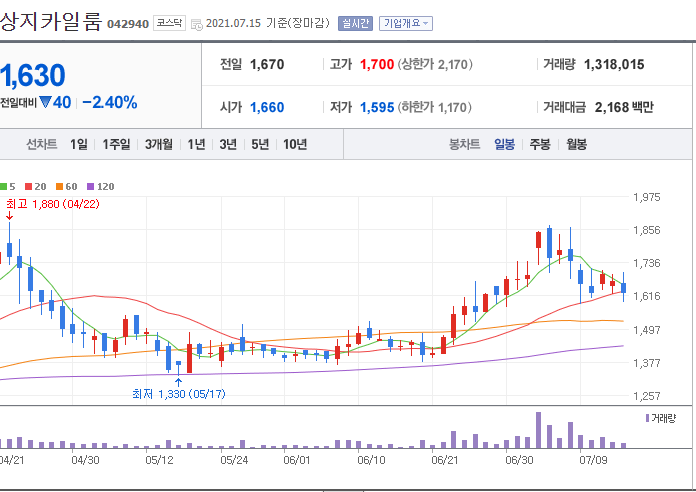
Task: Show the 5년 line chart
Action: point(260,144)
